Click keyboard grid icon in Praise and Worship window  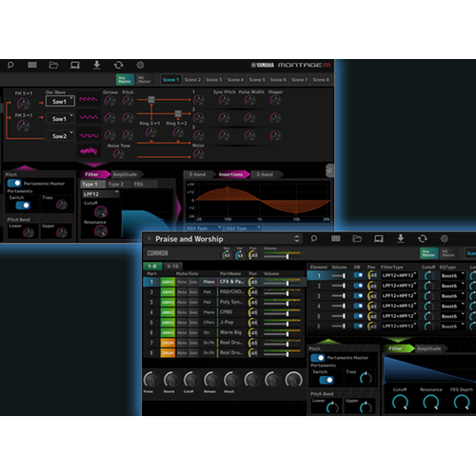click(336, 238)
